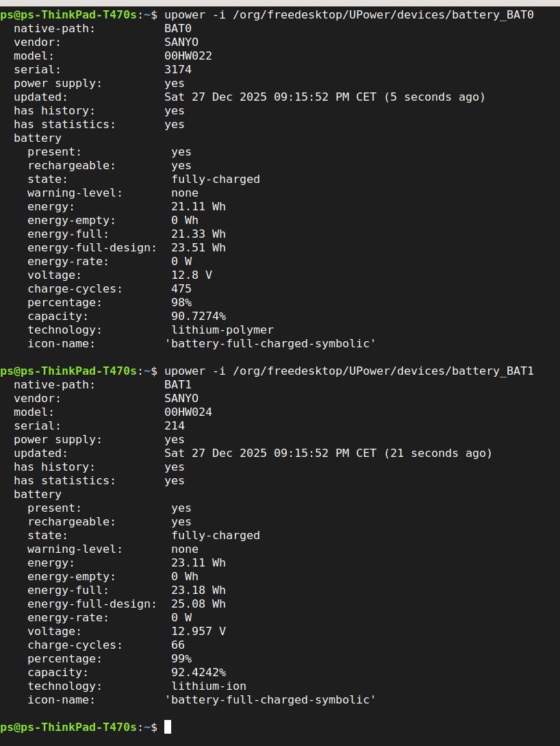Click the capacity value 90.7274%
The image size is (560, 746).
[198, 316]
